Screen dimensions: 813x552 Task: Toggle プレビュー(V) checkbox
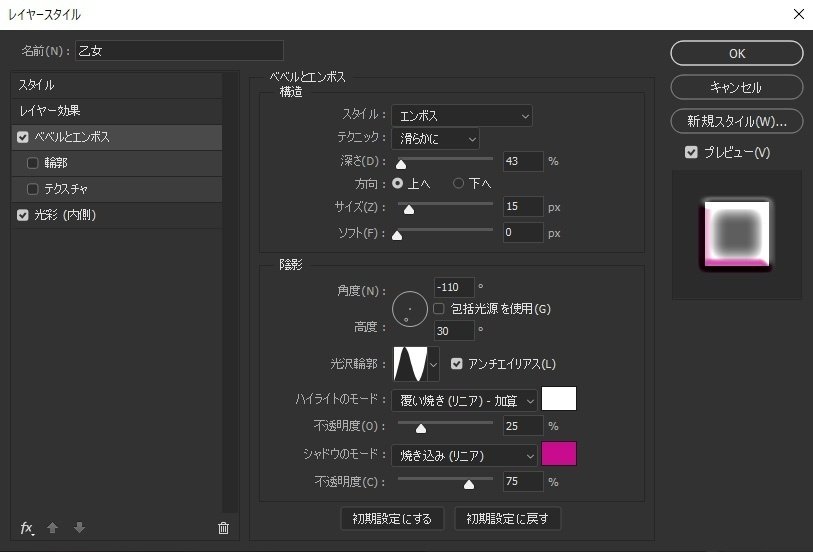(691, 152)
